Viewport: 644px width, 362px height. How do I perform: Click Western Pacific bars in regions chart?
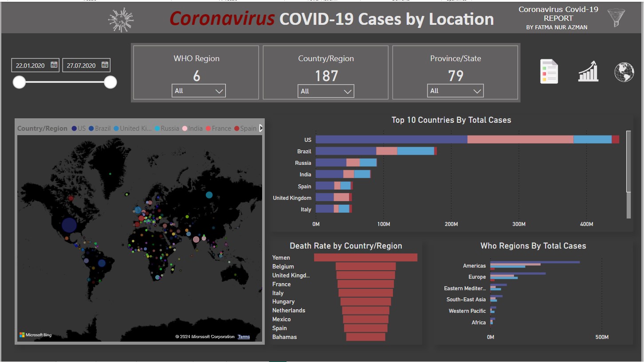493,311
